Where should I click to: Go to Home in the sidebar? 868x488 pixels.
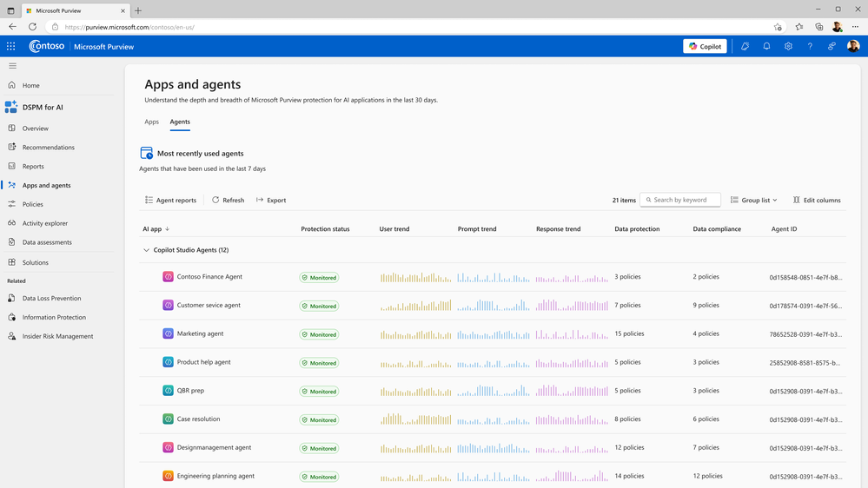[31, 85]
